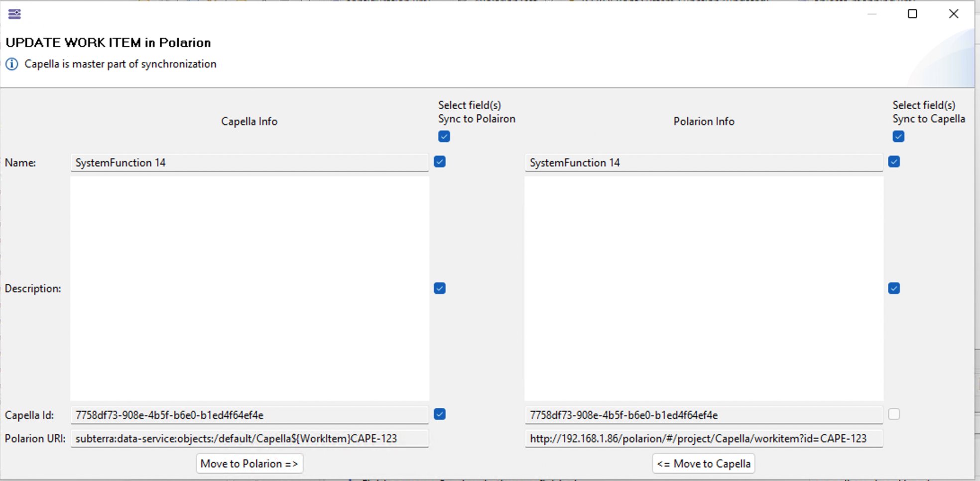Click the Move to Polarion => button

pos(249,464)
